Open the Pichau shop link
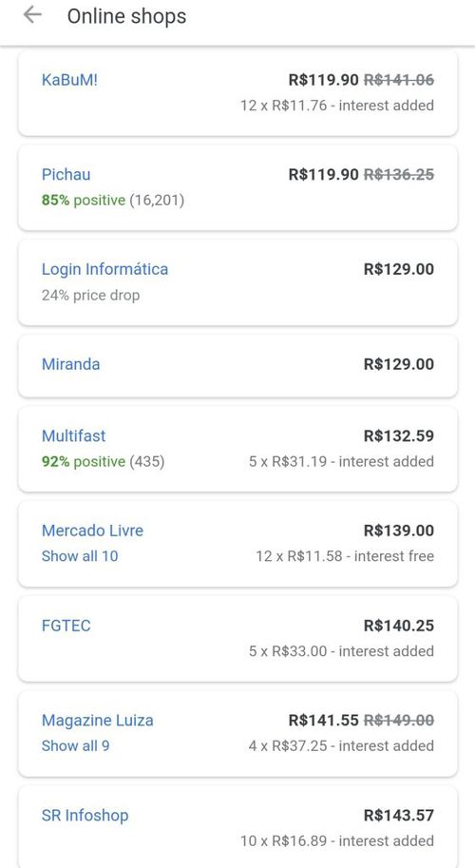 [66, 174]
